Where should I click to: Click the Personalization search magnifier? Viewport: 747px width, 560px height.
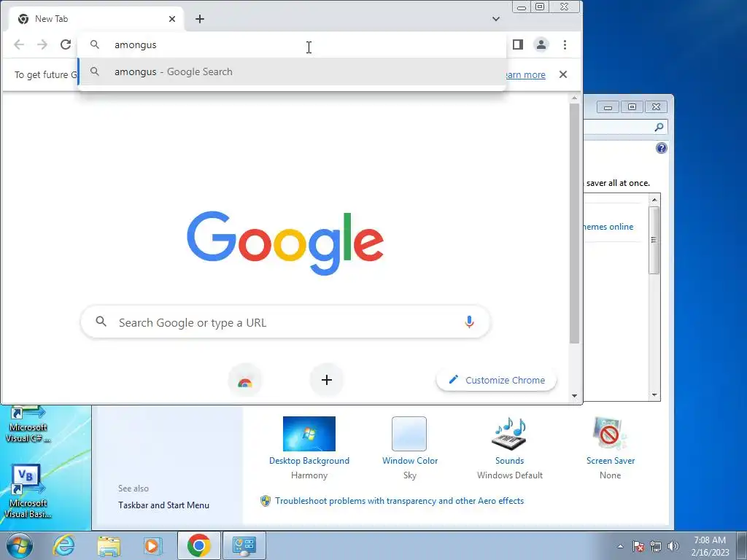(659, 127)
